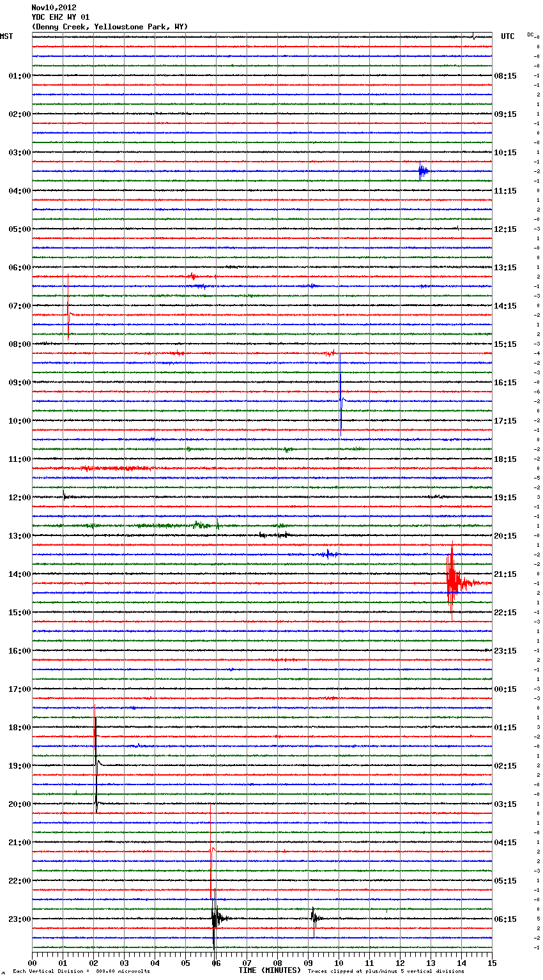
Task: Click the TIME (MINUTES) axis title
Action: pos(270,970)
